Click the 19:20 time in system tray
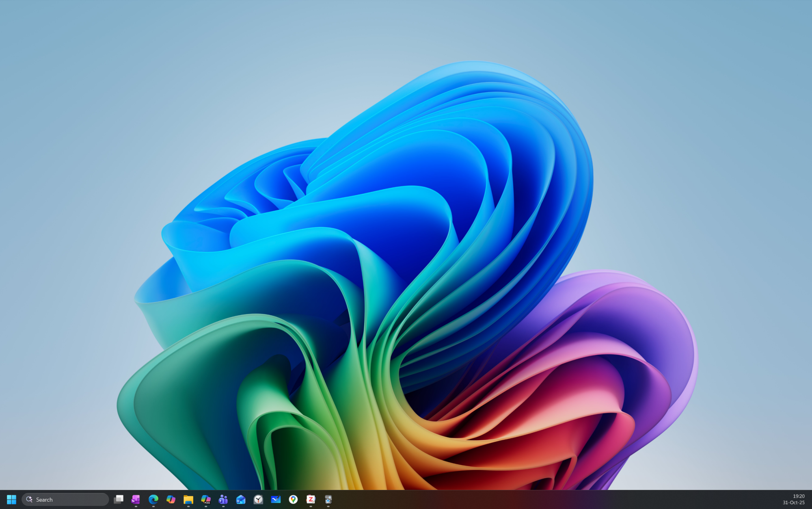This screenshot has height=509, width=812. (x=798, y=496)
